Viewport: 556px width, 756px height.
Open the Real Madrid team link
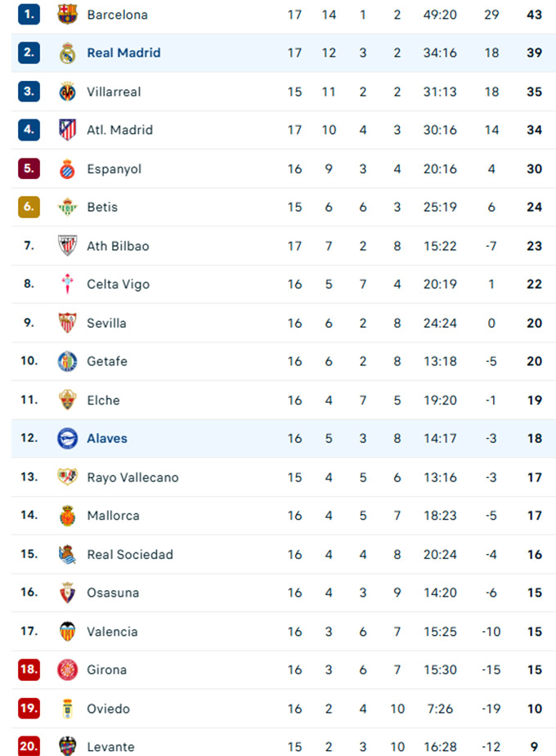(123, 53)
